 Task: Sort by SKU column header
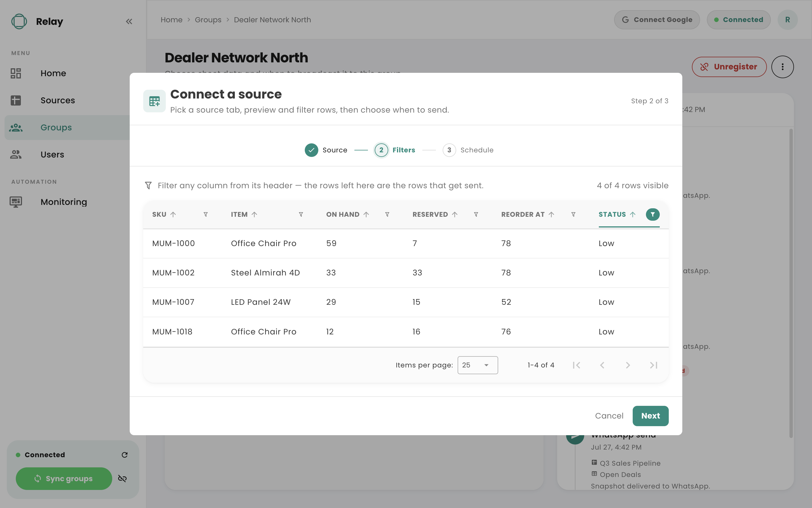(164, 214)
